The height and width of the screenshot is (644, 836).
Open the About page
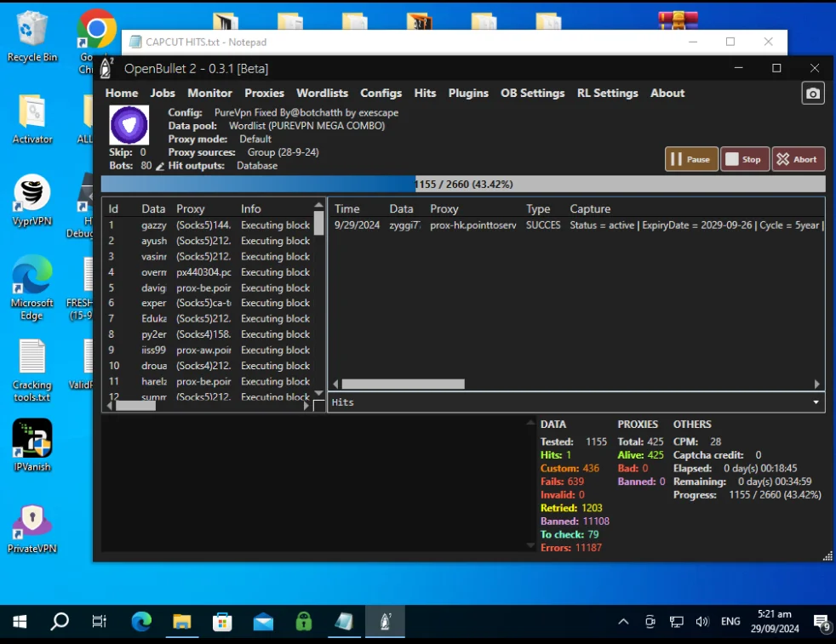667,94
